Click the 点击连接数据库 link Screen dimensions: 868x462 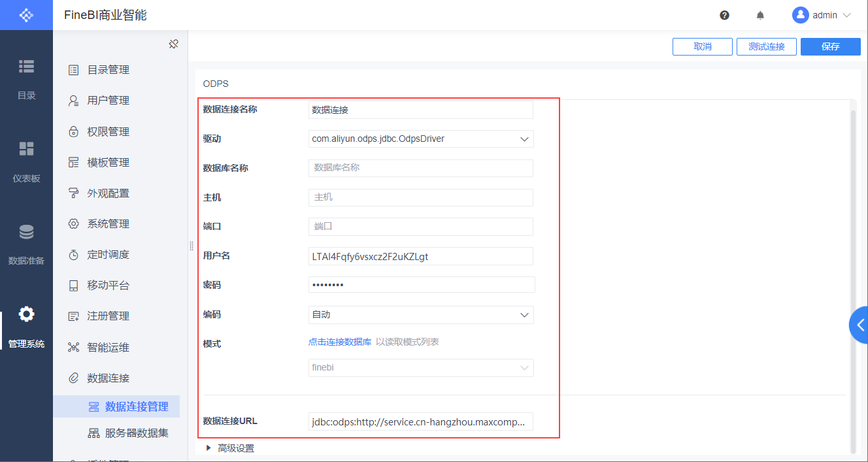tap(340, 342)
